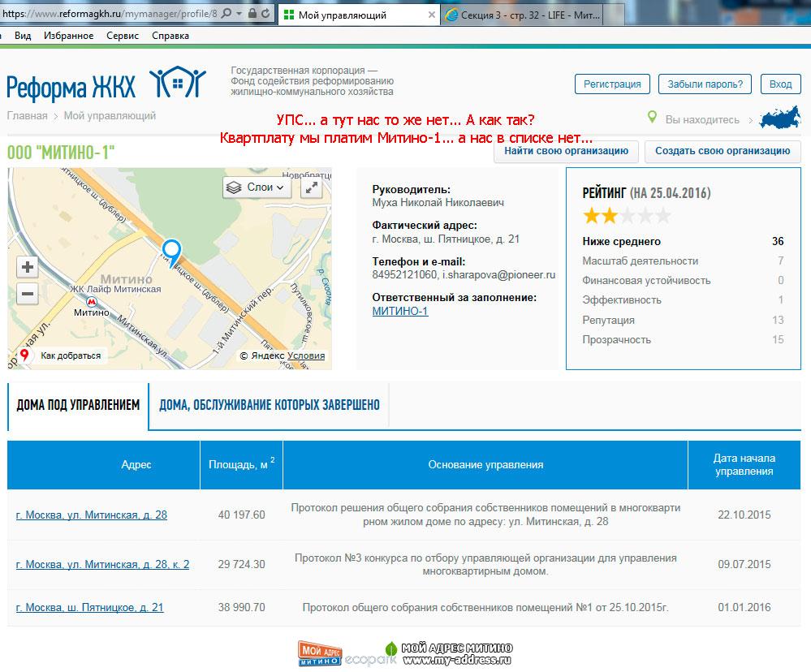Click the date 09.07.2015

point(744,565)
